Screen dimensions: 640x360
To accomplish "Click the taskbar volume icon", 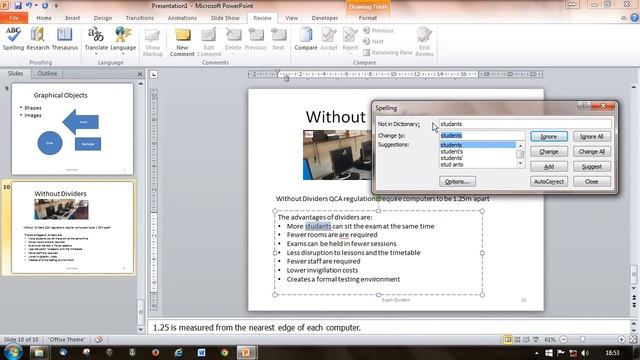I will tap(585, 353).
